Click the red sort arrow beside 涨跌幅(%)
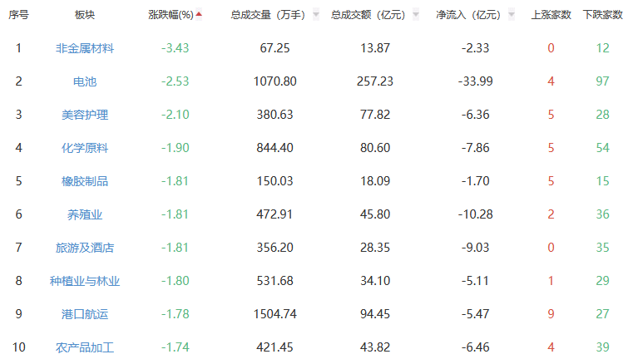 (x=199, y=14)
